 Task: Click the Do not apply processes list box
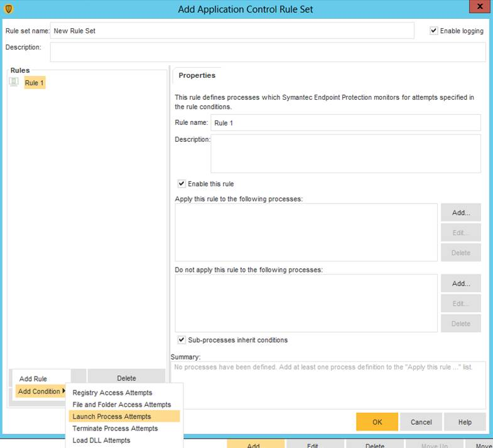pyautogui.click(x=306, y=303)
